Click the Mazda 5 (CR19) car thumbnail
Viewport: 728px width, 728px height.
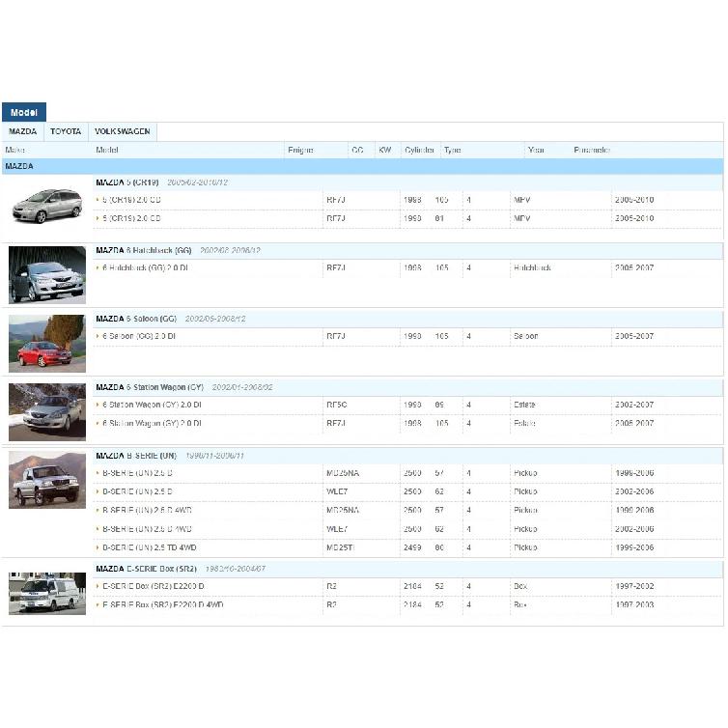(x=47, y=206)
